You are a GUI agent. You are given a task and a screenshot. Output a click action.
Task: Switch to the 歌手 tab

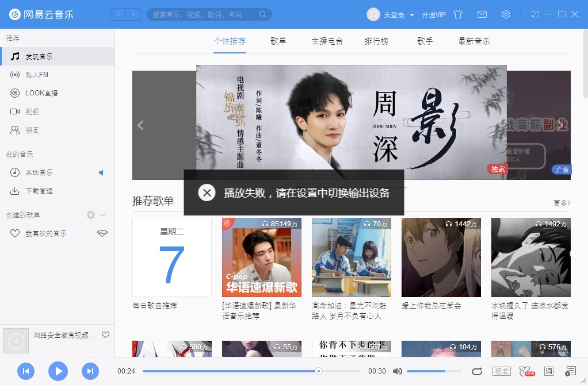pos(425,41)
